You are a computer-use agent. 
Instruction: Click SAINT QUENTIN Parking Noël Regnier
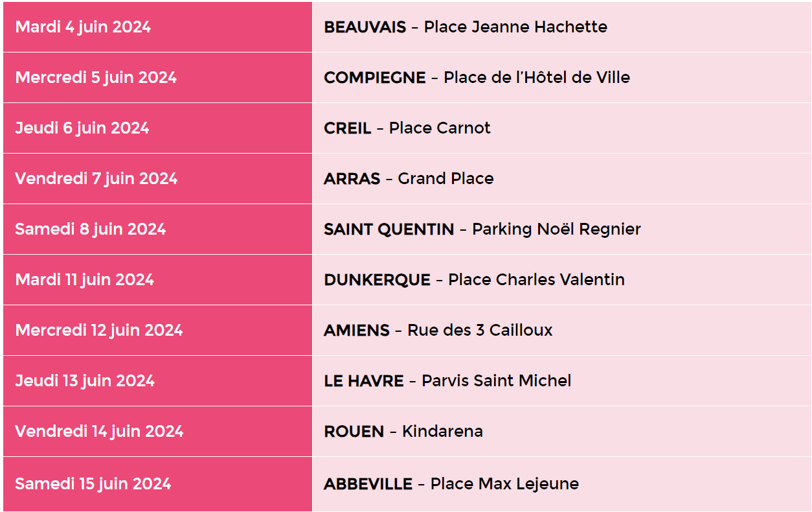(x=482, y=229)
